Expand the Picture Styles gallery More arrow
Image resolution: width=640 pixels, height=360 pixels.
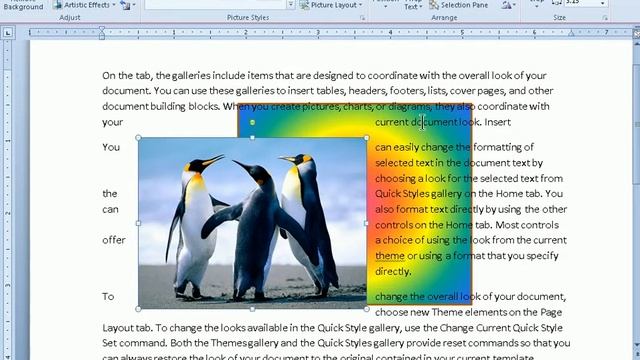coord(291,5)
